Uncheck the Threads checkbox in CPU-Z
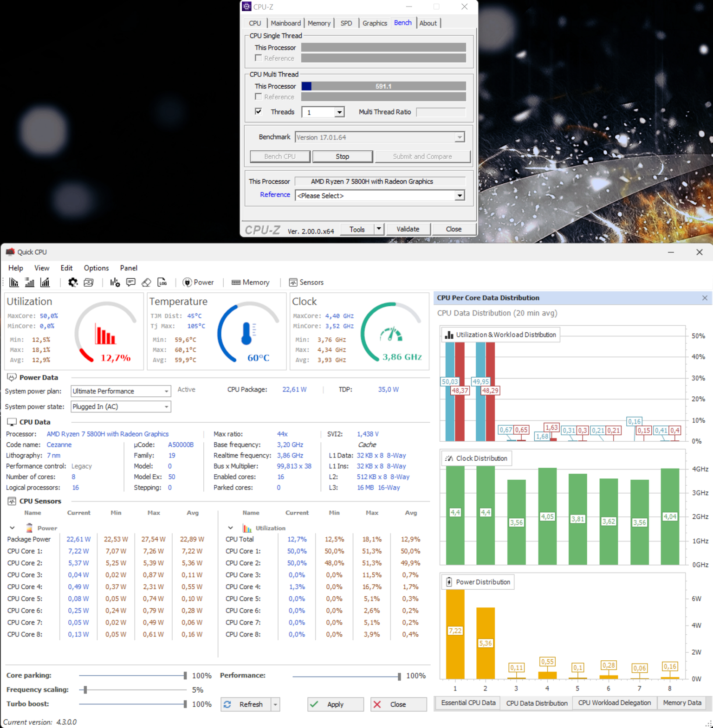 point(259,111)
